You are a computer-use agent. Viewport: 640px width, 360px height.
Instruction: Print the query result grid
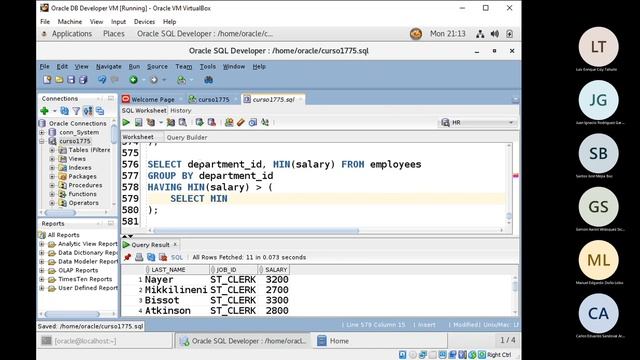pos(139,257)
